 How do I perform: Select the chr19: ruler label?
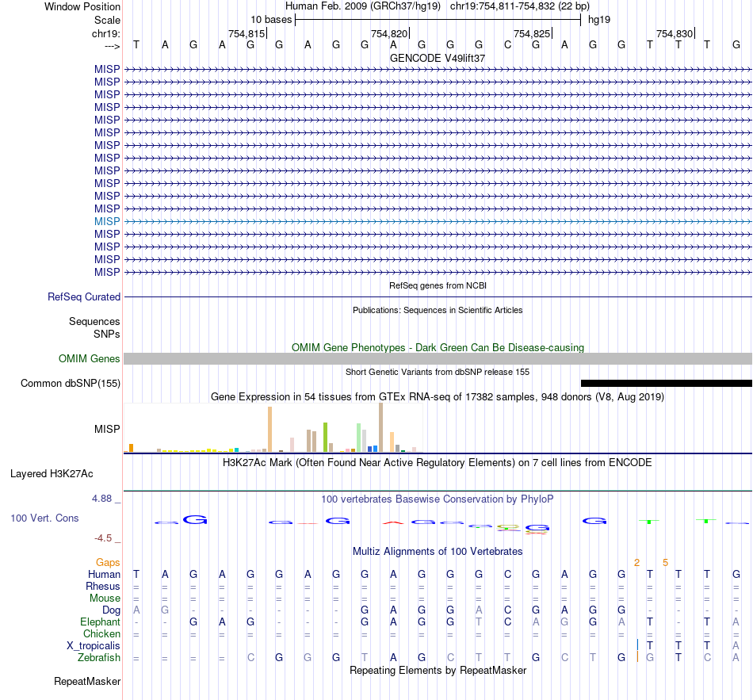coord(105,33)
